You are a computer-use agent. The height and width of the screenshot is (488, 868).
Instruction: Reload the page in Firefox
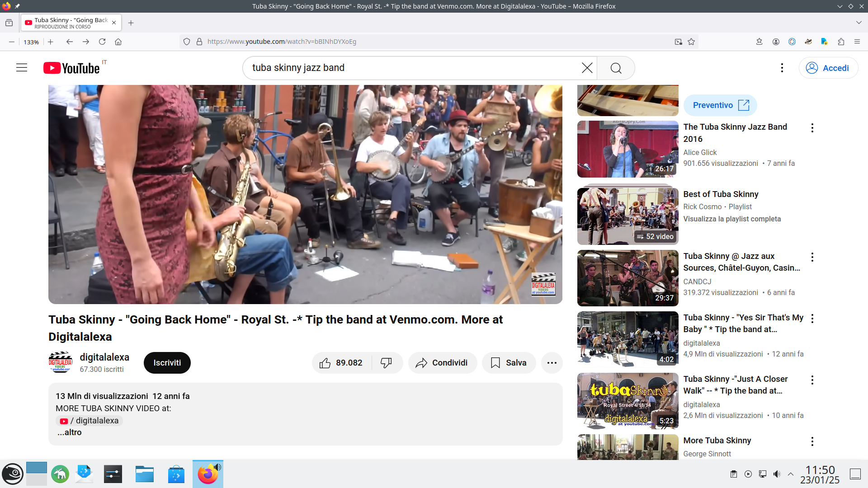(x=102, y=42)
